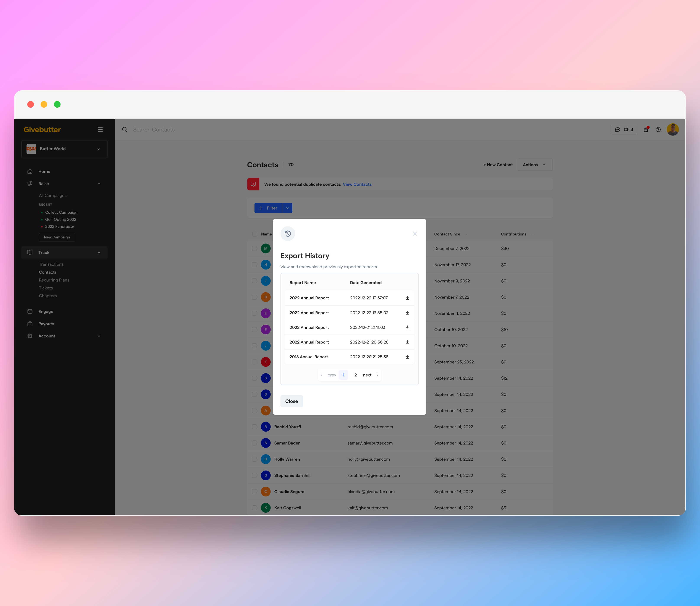Click the Close button in the dialog
700x606 pixels.
pyautogui.click(x=291, y=401)
